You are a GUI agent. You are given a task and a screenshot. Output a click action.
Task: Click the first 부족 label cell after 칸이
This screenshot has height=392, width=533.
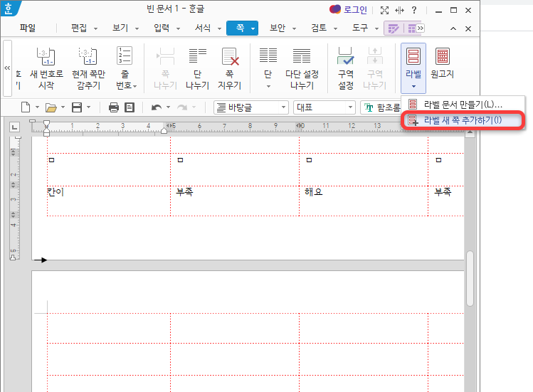click(235, 201)
